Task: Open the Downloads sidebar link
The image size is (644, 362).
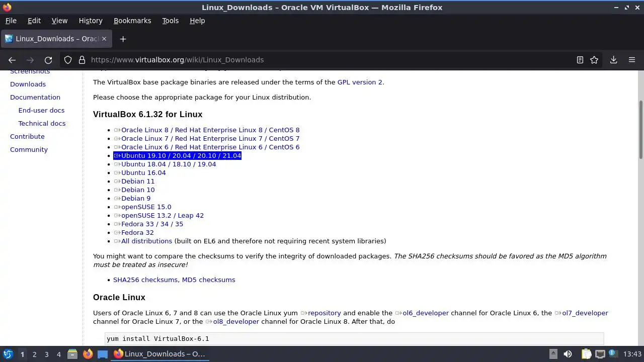Action: pyautogui.click(x=28, y=84)
